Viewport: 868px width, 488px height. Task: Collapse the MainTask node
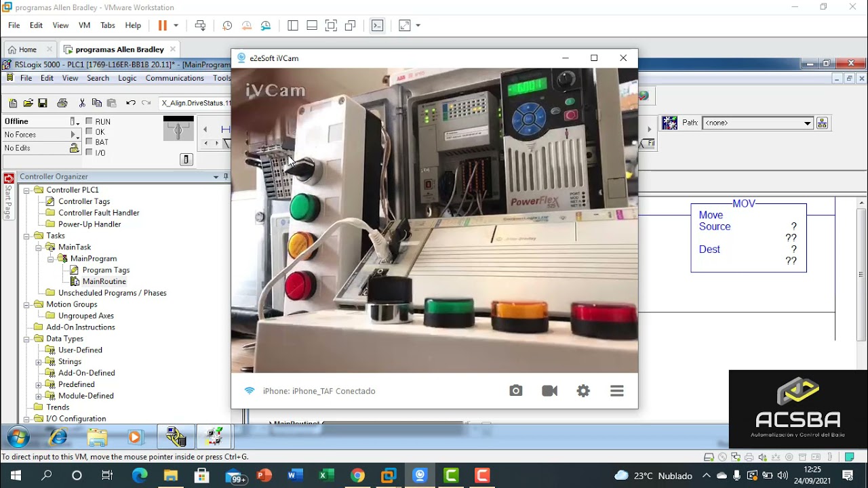click(39, 247)
